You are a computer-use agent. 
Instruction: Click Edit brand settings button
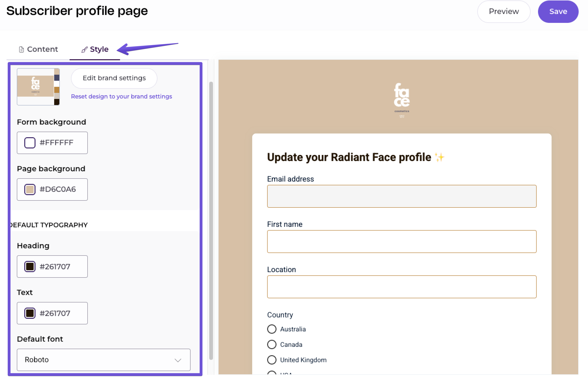pos(114,78)
